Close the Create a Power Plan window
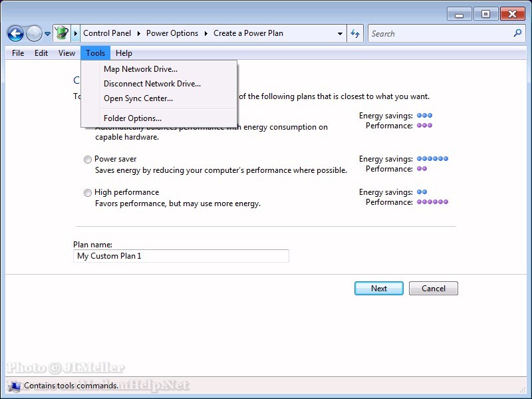The image size is (532, 399). click(513, 14)
